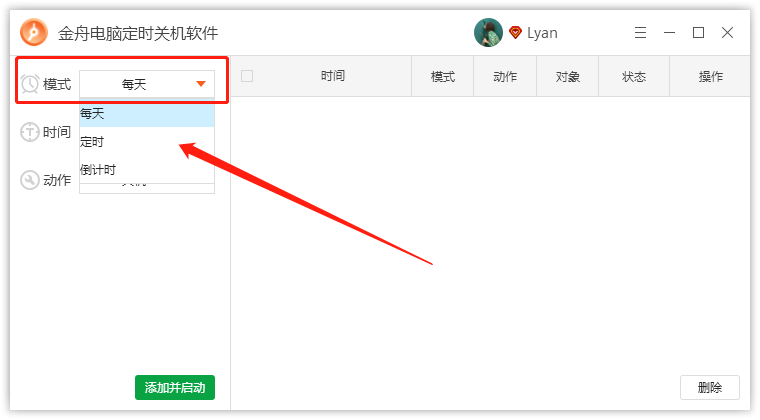
Task: Click the red VIP diamond badge
Action: 515,32
